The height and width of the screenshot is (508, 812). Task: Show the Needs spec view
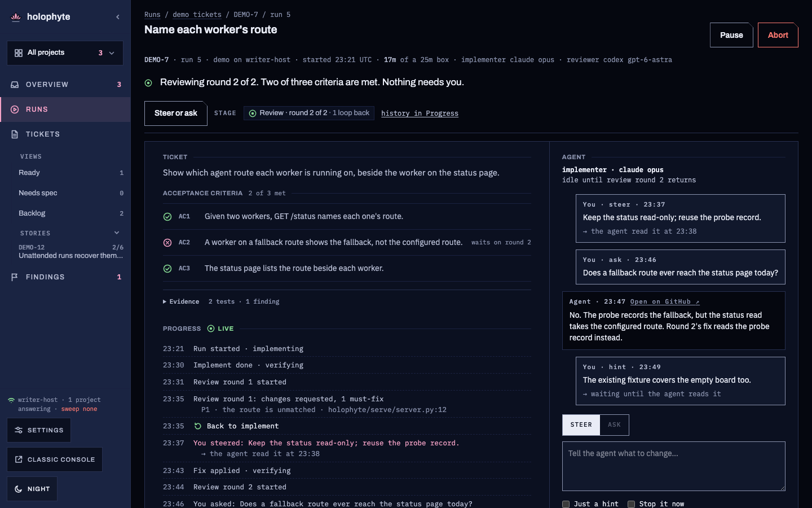(x=70, y=193)
